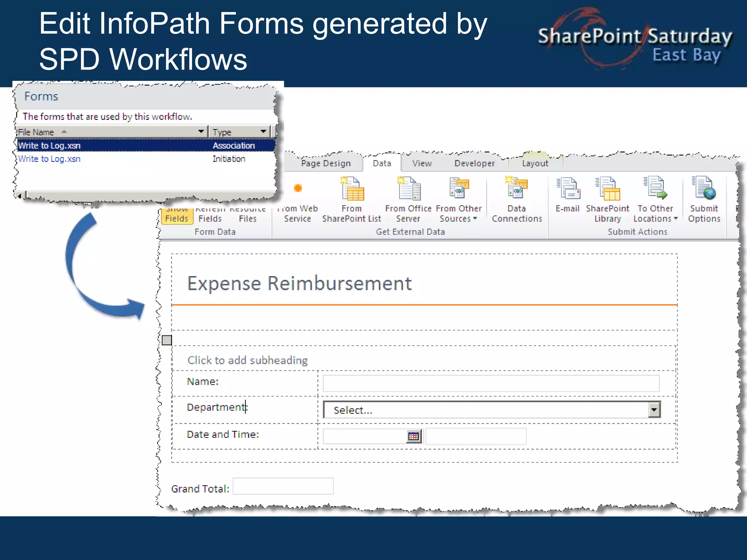This screenshot has width=747, height=560.
Task: Click the E-mail submit action icon
Action: (x=568, y=188)
